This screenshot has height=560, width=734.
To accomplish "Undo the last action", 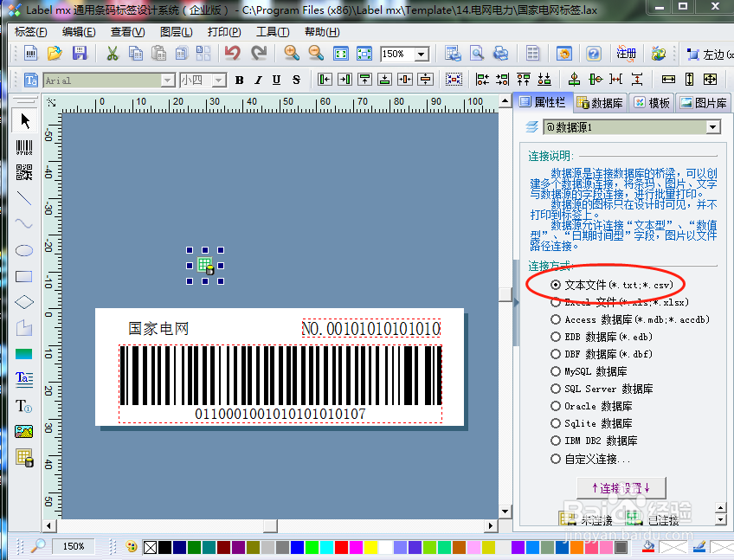I will click(x=233, y=53).
